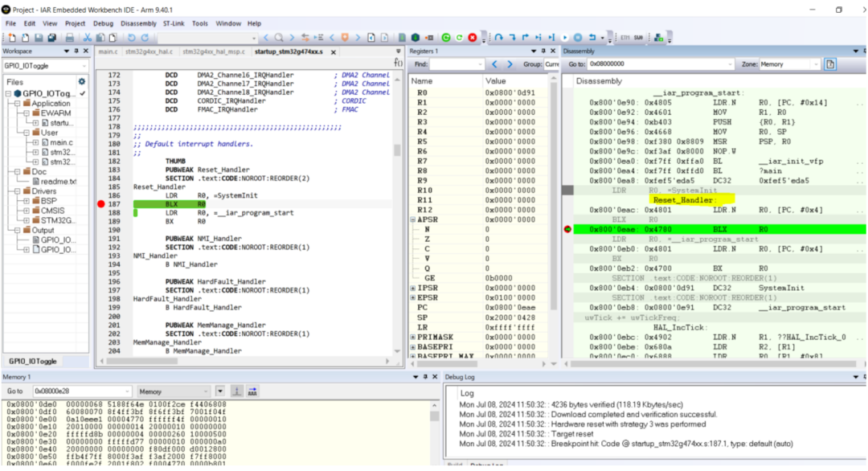Select the GPIO_IOToggle workspace bottom tab
Image resolution: width=868 pixels, height=471 pixels.
(x=33, y=362)
